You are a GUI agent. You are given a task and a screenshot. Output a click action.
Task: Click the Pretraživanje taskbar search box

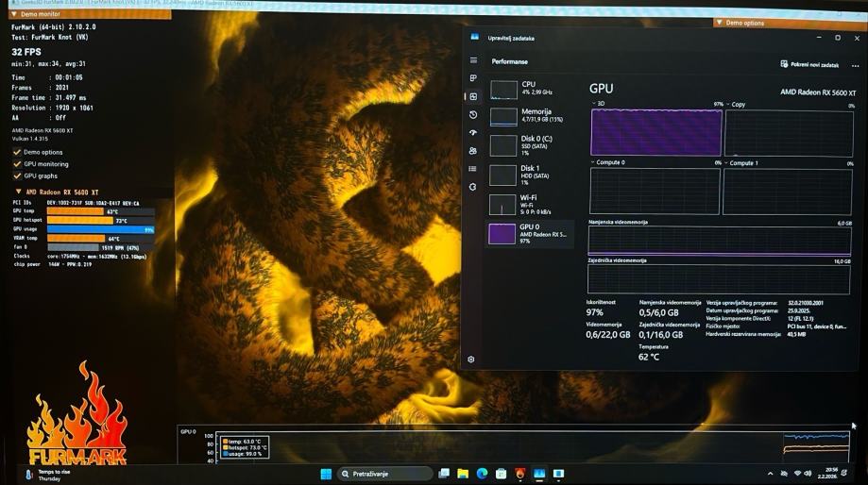point(385,474)
